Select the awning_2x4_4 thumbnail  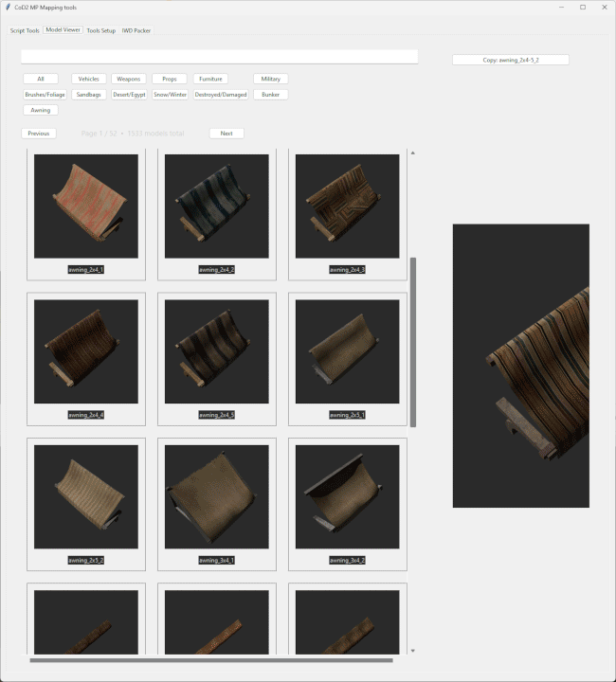tap(86, 351)
